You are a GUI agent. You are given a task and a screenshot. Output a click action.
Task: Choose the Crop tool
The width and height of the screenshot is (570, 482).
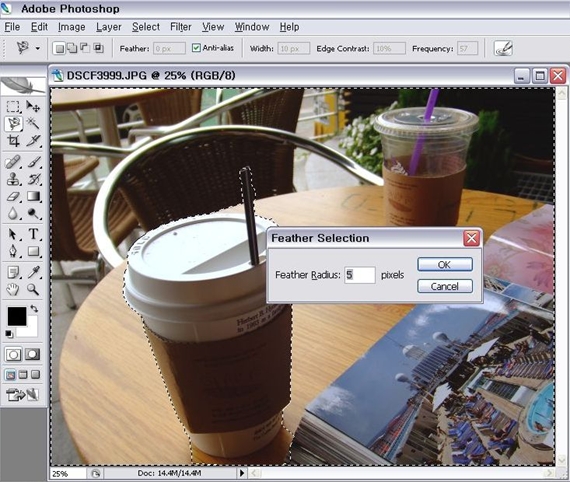point(13,141)
